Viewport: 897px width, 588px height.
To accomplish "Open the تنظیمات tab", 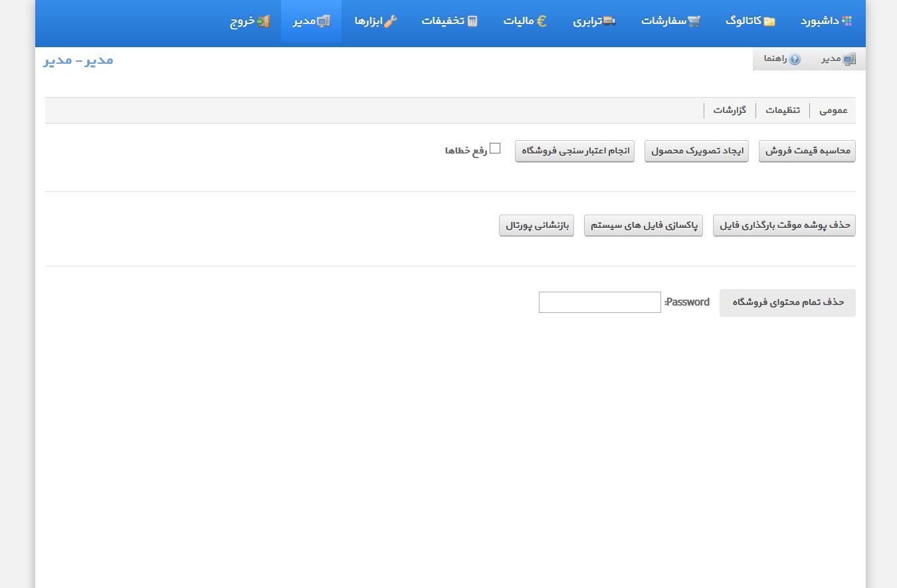I will (x=783, y=110).
